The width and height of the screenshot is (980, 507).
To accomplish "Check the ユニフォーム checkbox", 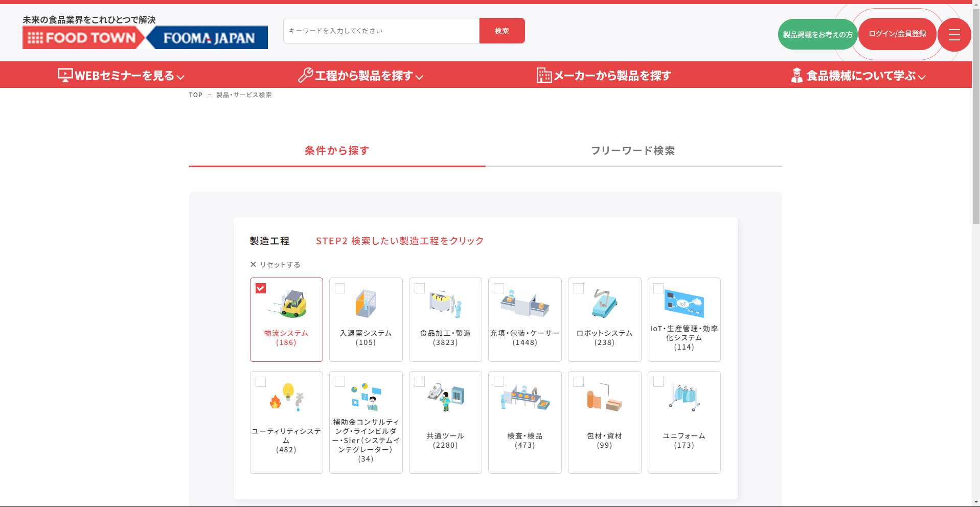I will pos(658,382).
